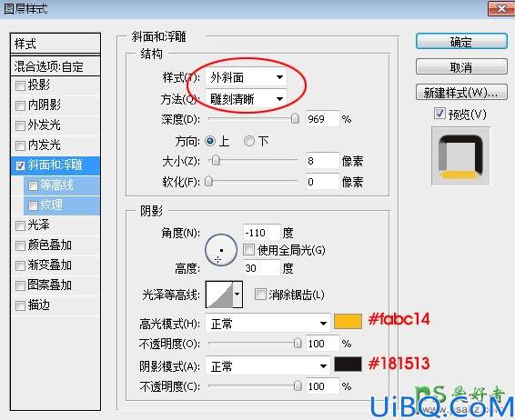Select the 斜面和浮雕 row in list

(x=56, y=165)
